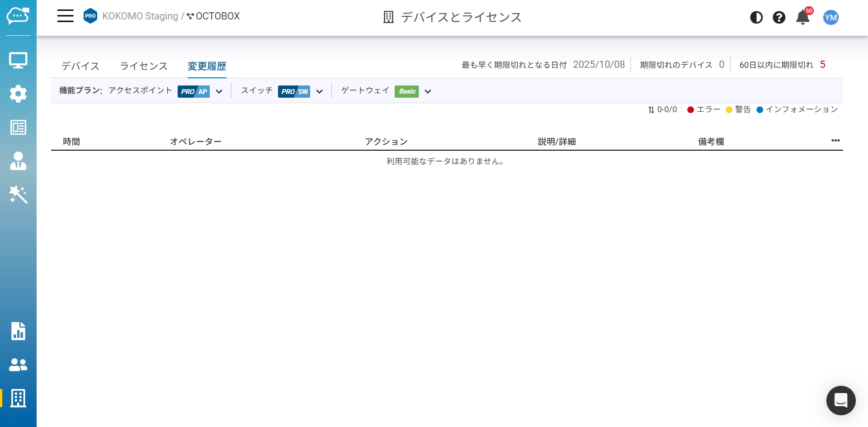
Task: Click the notification bell icon
Action: [x=802, y=18]
